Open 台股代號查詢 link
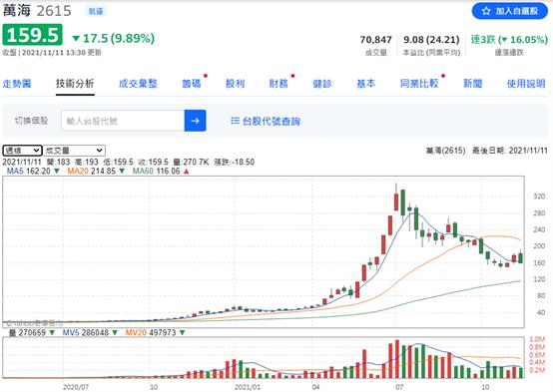This screenshot has height=392, width=553. click(272, 122)
